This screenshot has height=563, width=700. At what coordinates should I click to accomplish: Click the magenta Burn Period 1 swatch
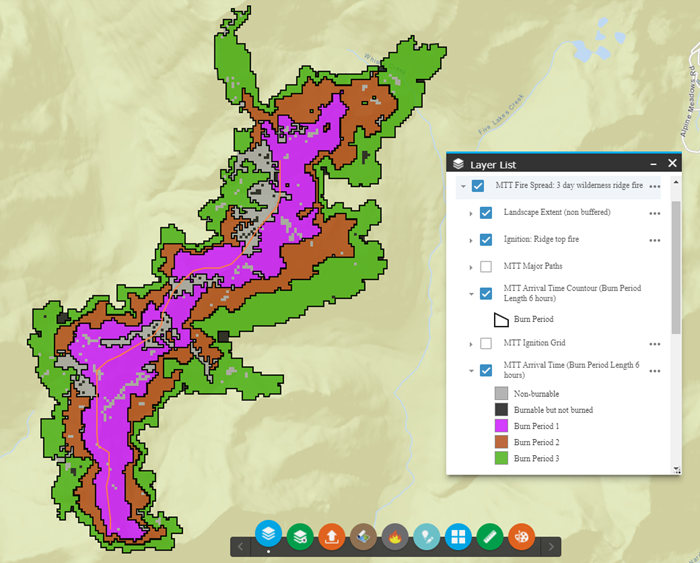pyautogui.click(x=501, y=426)
